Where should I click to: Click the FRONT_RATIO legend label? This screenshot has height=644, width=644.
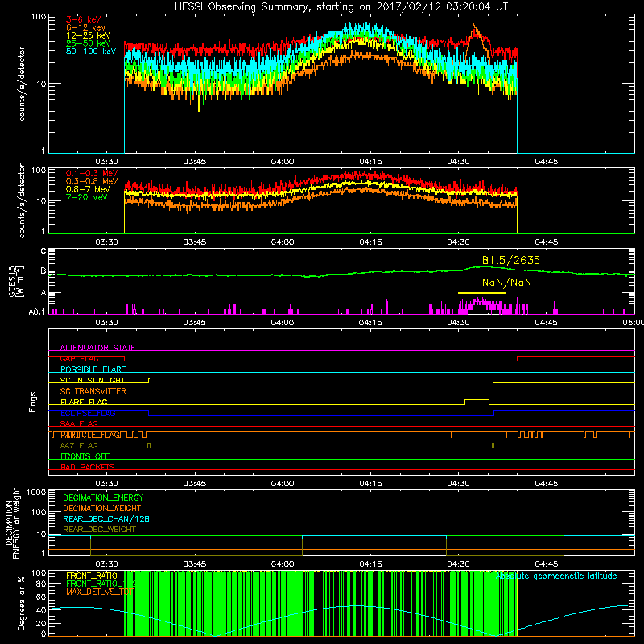point(92,576)
